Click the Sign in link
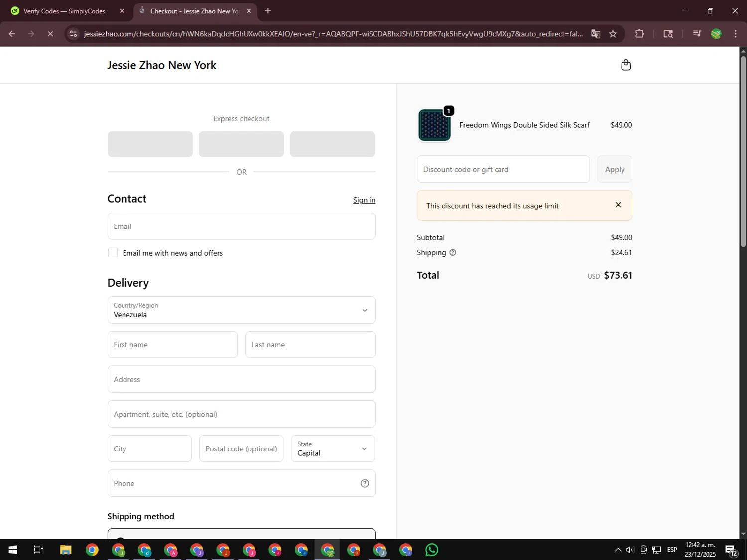Image resolution: width=747 pixels, height=560 pixels. tap(364, 200)
